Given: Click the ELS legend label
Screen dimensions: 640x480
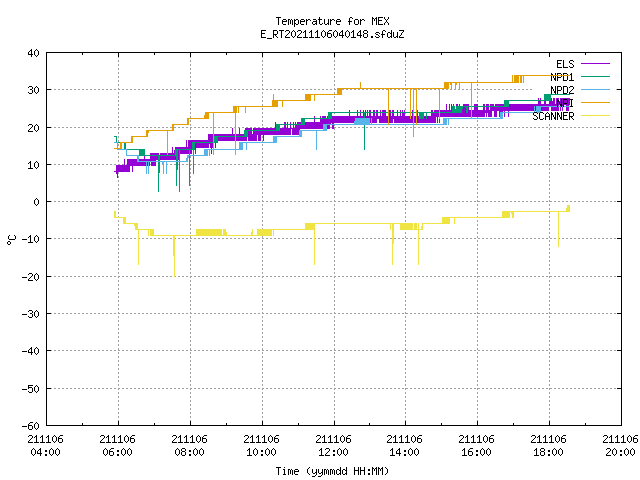Looking at the screenshot, I should (565, 64).
